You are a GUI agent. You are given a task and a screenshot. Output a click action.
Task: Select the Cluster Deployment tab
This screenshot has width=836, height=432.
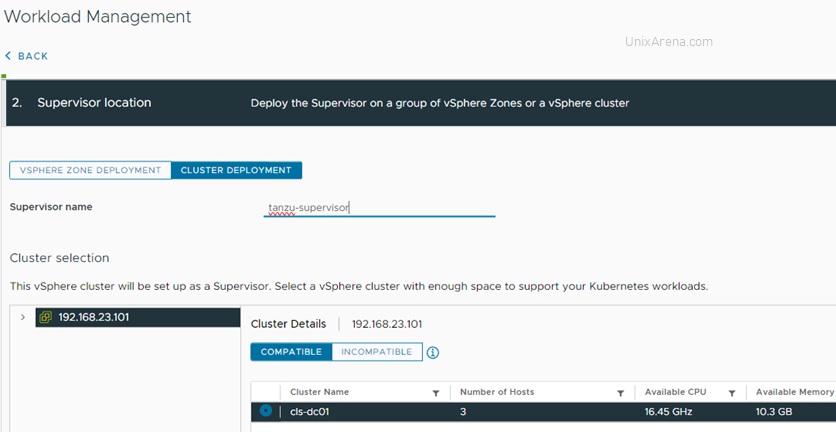236,170
